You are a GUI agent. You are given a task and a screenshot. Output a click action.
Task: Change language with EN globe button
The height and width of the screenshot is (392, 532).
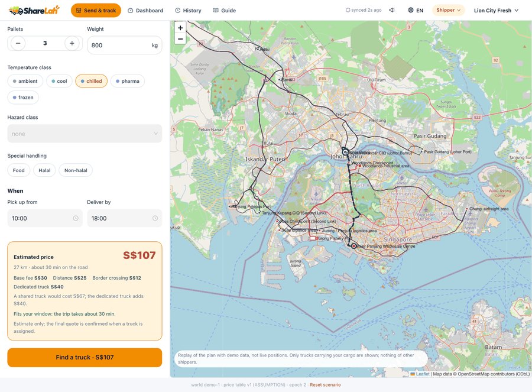(416, 11)
